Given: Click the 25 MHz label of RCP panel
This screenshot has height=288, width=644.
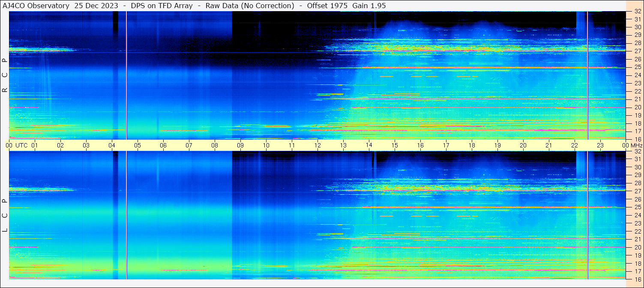Looking at the screenshot, I should click(638, 67).
